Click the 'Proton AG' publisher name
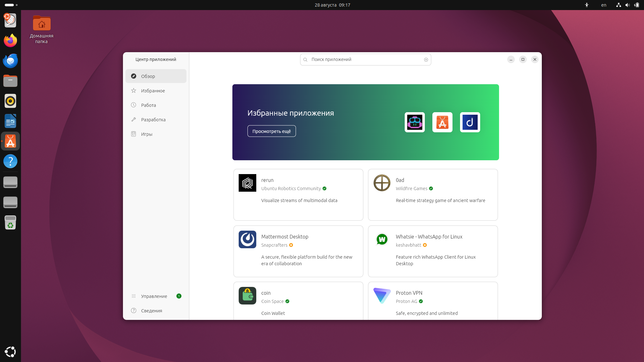Image resolution: width=644 pixels, height=362 pixels. pyautogui.click(x=407, y=301)
